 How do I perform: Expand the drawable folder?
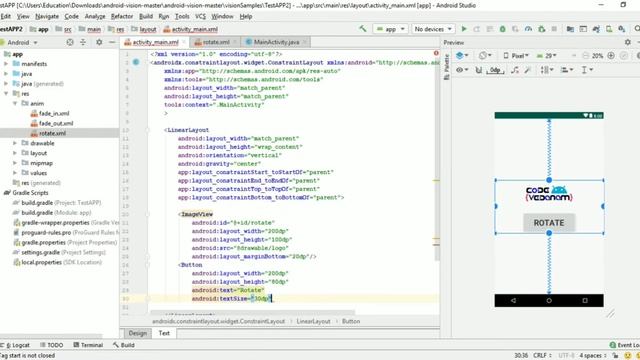pos(15,143)
